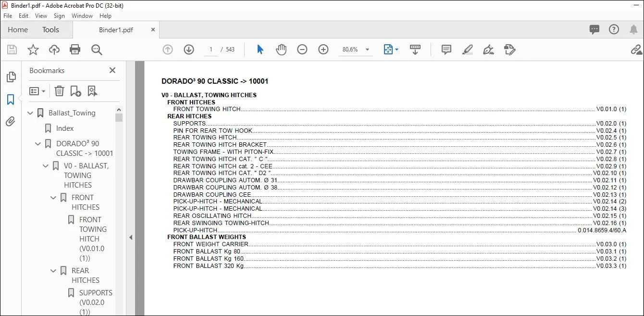644x316 pixels.
Task: Close the Binder1.pdf tab
Action: click(153, 30)
